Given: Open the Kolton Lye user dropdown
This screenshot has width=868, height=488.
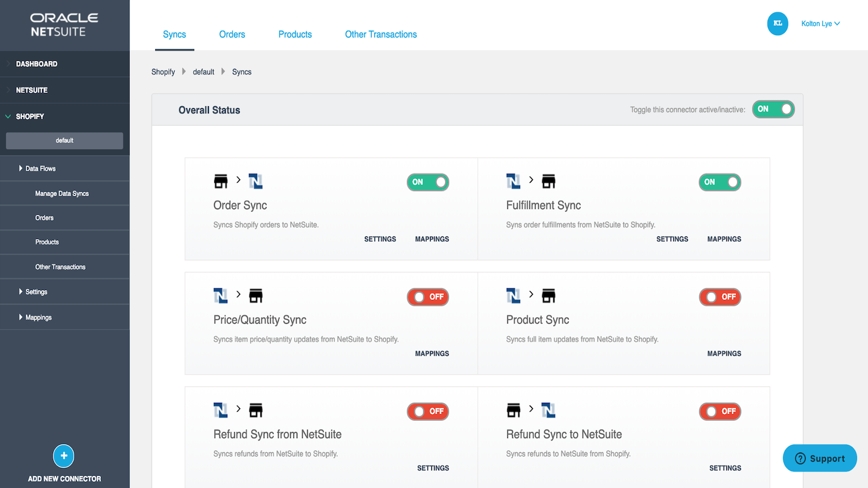Looking at the screenshot, I should (820, 24).
